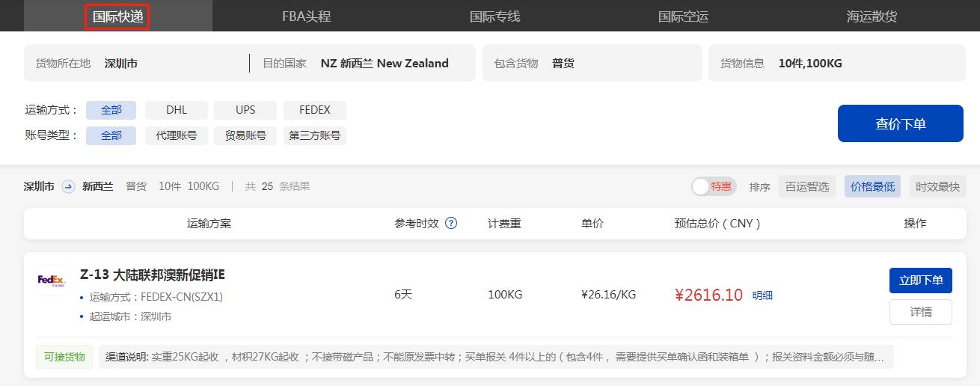The height and width of the screenshot is (386, 980).
Task: Open Z-13 大陆联邦澳新促销IE plan title
Action: (153, 275)
